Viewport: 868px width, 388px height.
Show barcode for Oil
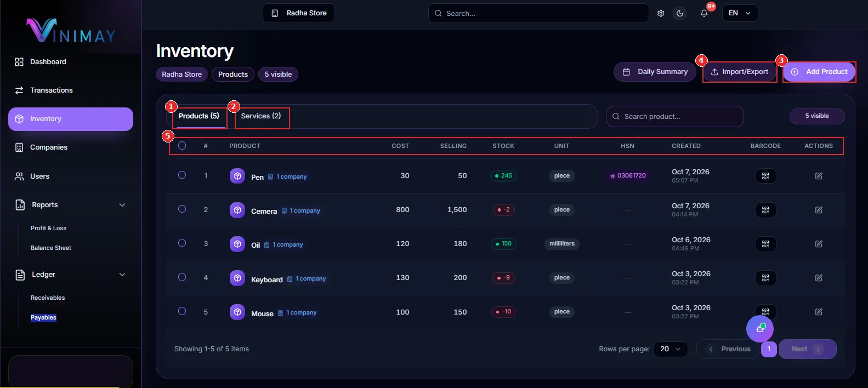pos(765,244)
